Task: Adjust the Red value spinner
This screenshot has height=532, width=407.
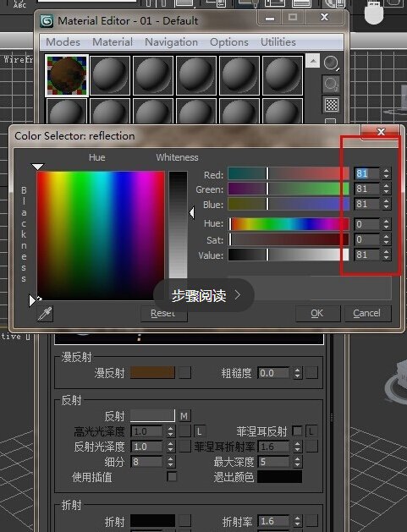Action: tap(387, 173)
